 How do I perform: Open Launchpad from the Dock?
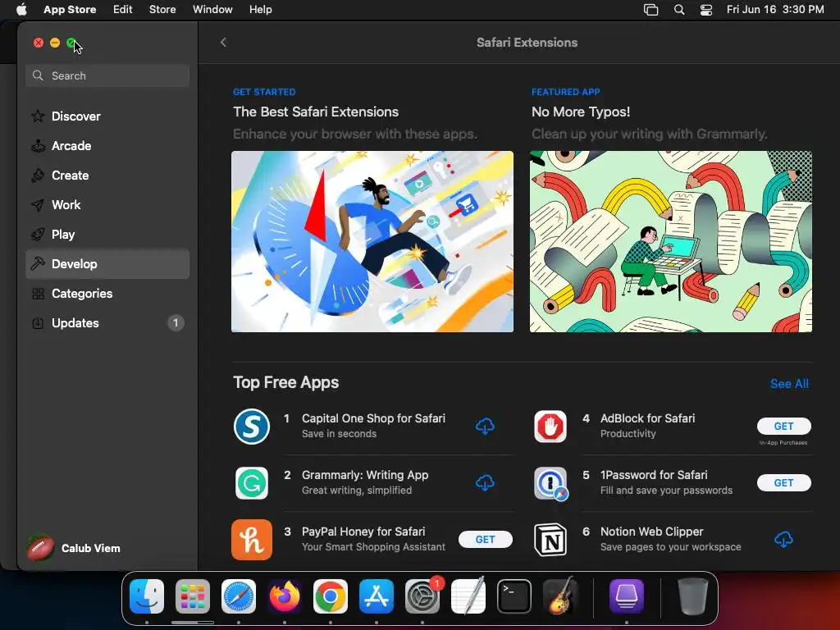(x=193, y=596)
